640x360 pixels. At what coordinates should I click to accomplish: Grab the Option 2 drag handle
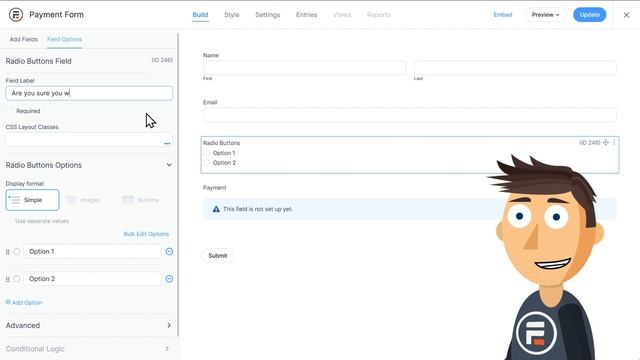coord(8,280)
